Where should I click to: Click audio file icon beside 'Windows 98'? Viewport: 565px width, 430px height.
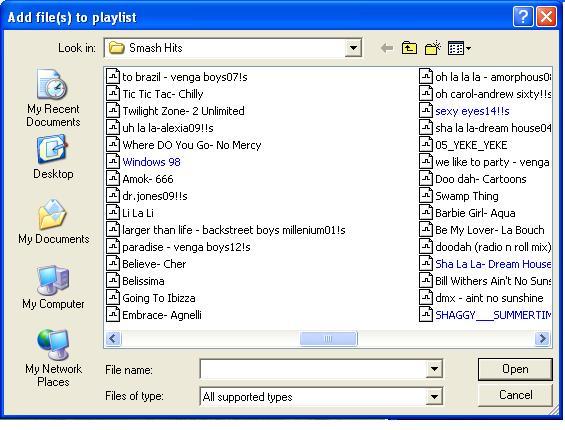coord(113,162)
